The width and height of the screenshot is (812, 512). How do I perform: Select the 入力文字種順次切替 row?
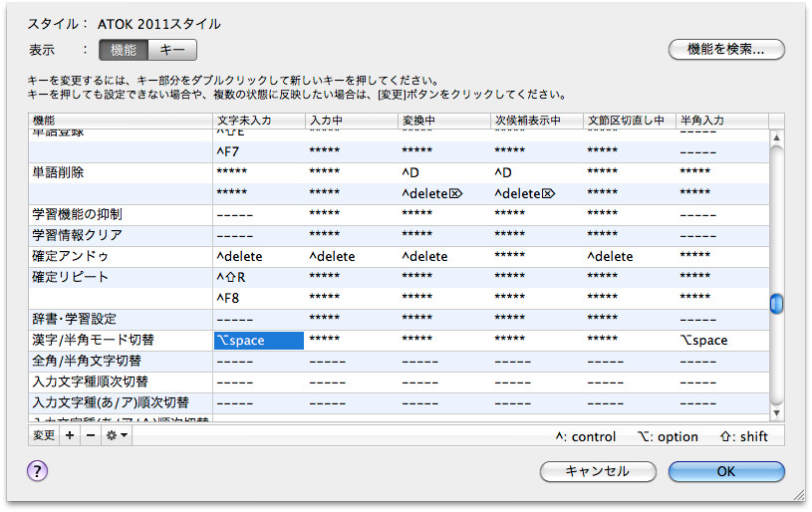pos(399,383)
